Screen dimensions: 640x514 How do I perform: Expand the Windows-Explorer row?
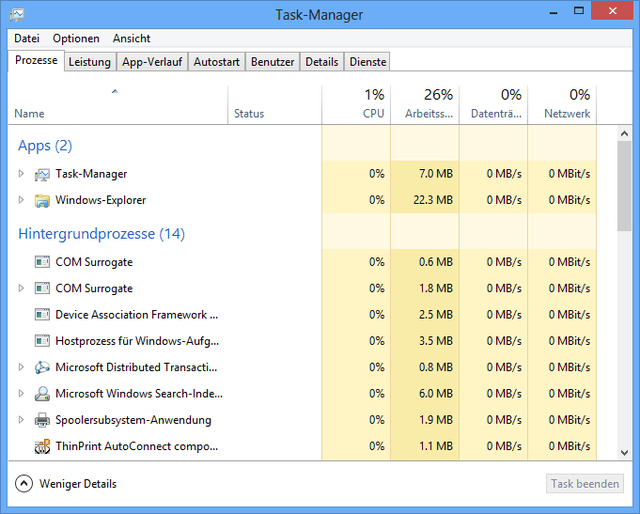(21, 200)
